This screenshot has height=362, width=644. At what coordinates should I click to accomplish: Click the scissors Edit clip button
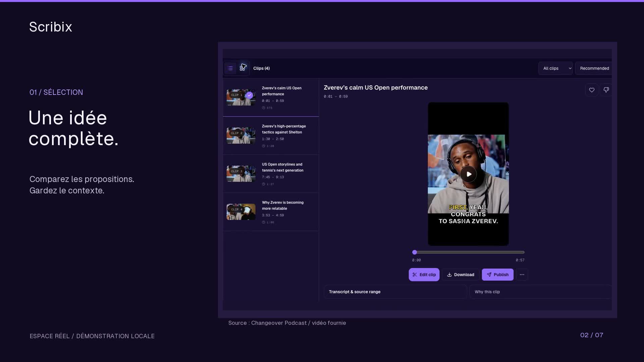coord(424,275)
